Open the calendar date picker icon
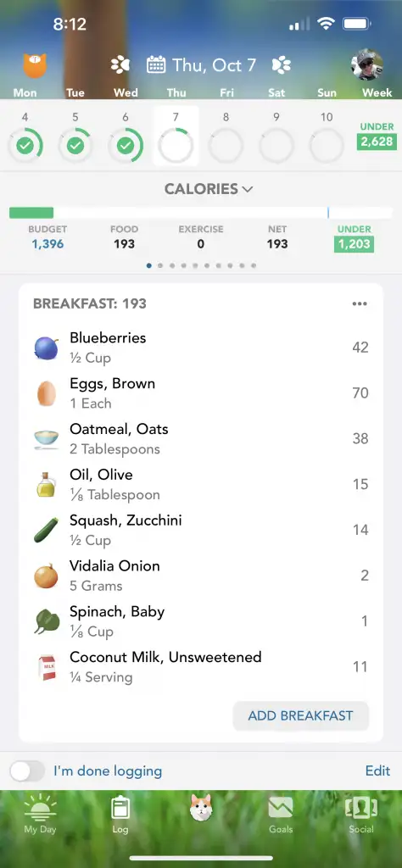 pyautogui.click(x=155, y=65)
